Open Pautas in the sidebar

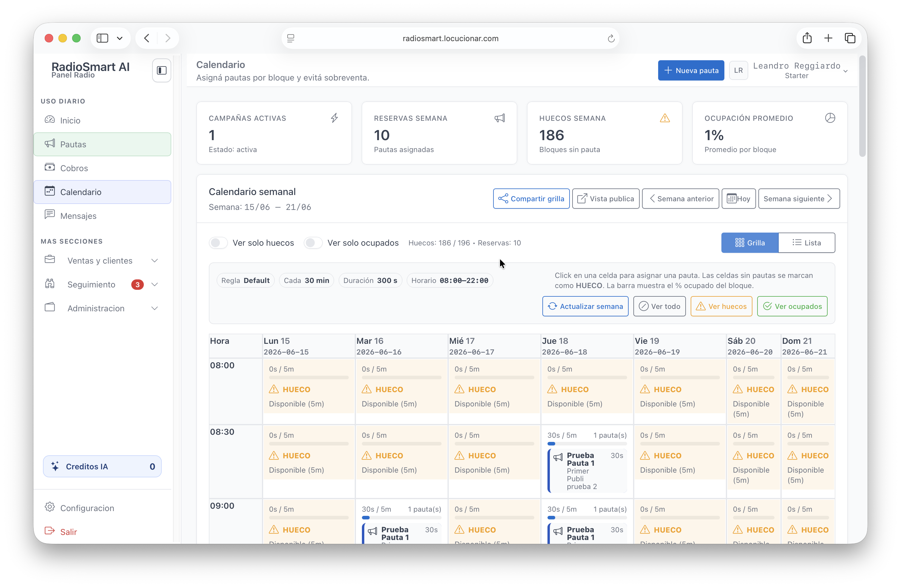point(102,144)
